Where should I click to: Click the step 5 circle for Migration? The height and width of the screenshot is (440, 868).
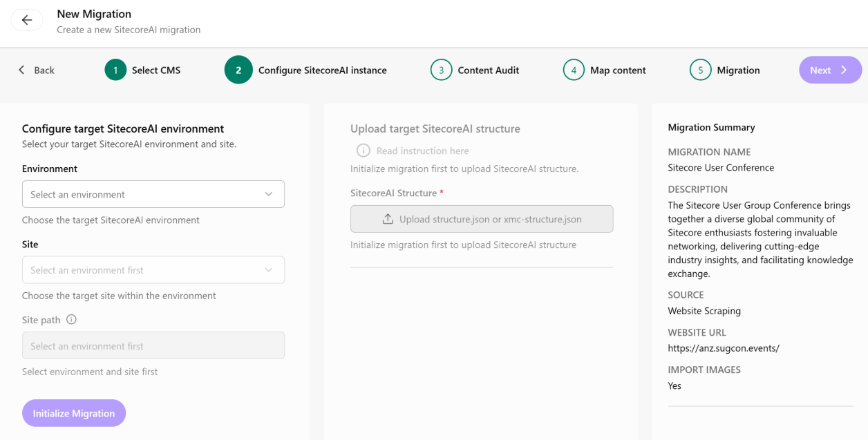pos(700,70)
